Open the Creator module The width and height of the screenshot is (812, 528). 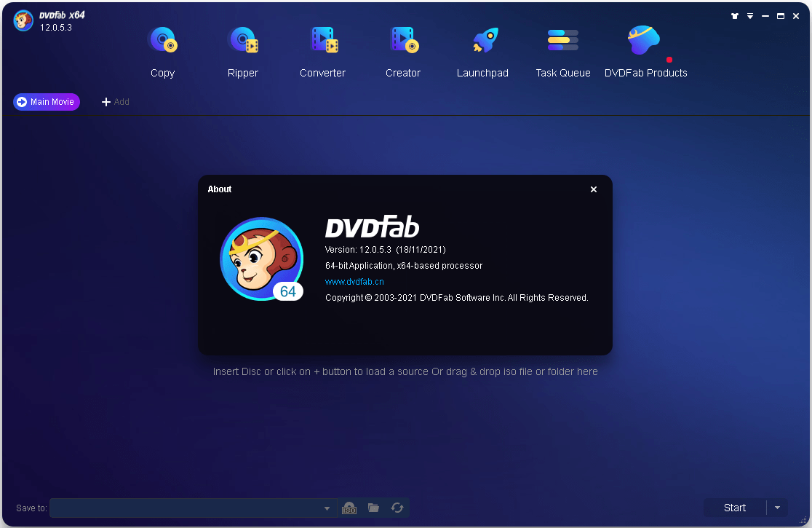click(403, 52)
